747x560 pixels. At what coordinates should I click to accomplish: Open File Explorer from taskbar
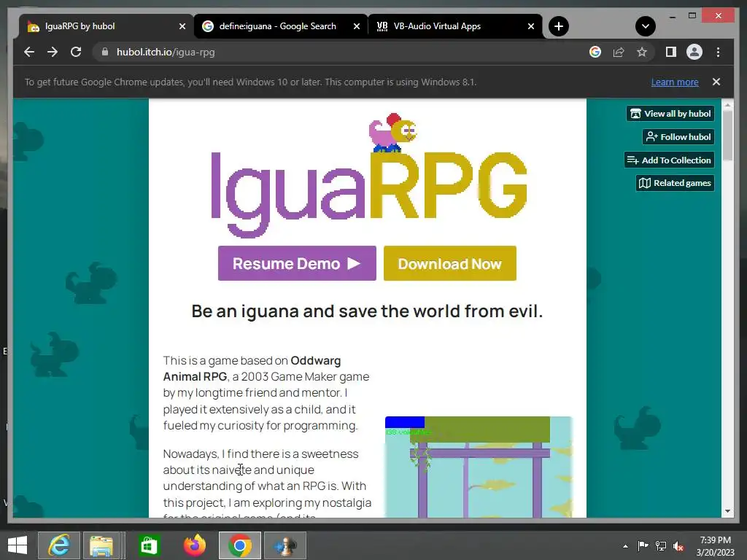tap(101, 545)
